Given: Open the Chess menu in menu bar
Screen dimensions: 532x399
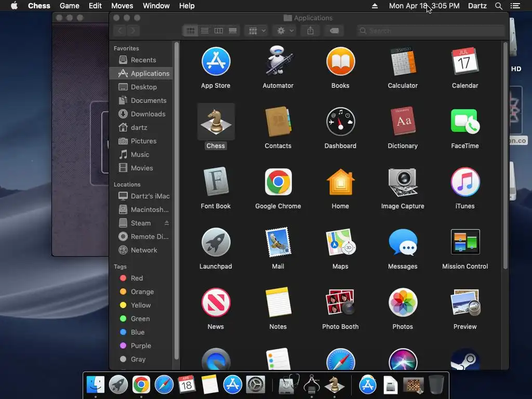Looking at the screenshot, I should pos(39,6).
